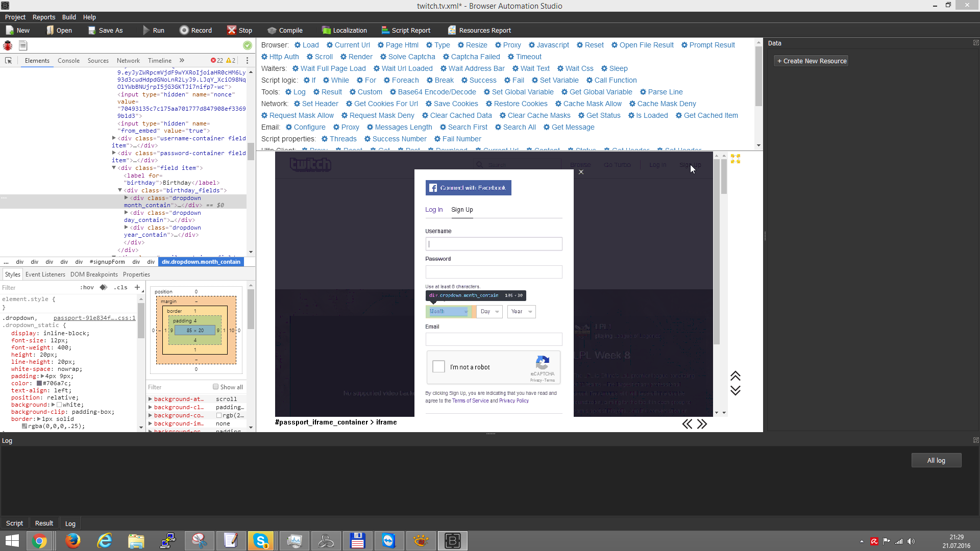This screenshot has width=980, height=551.
Task: Open the Day dropdown
Action: click(x=490, y=311)
